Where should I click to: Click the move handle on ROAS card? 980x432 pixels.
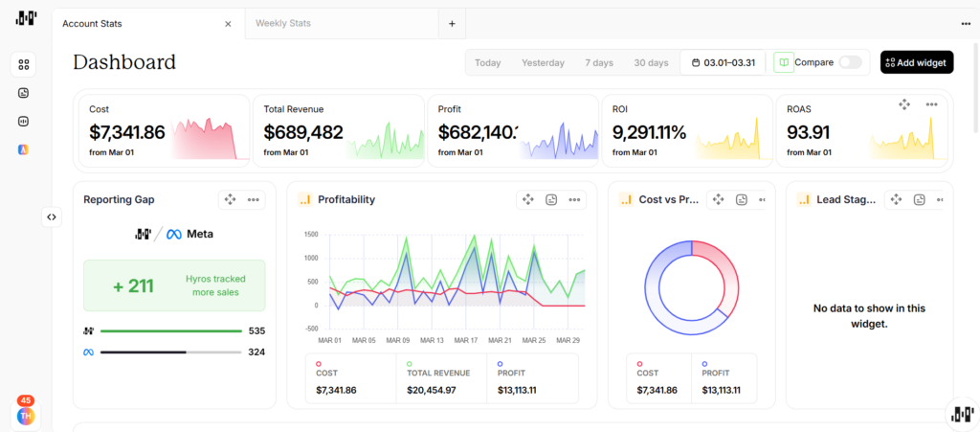pos(904,104)
